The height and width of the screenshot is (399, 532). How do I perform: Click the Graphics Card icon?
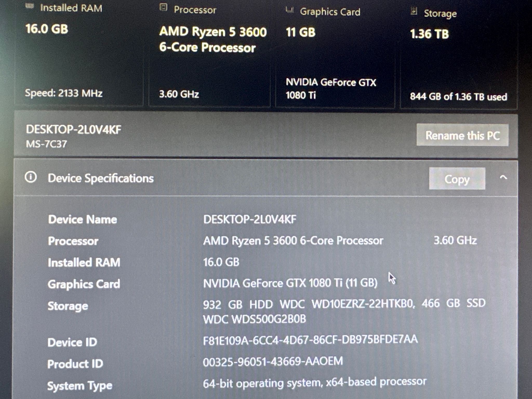click(x=290, y=10)
